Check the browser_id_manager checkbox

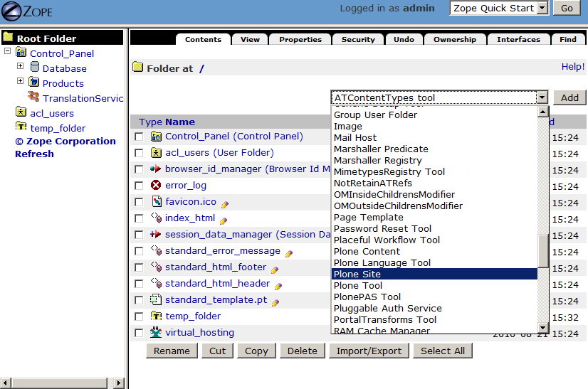(x=139, y=169)
